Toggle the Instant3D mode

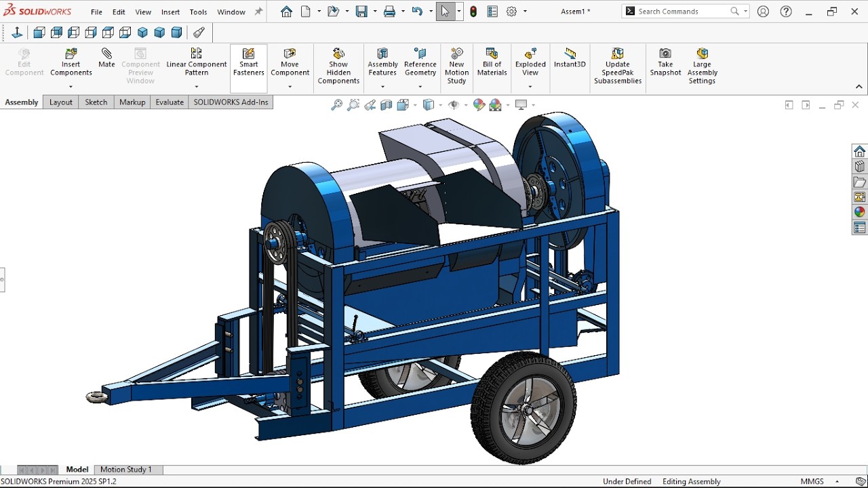coord(570,58)
